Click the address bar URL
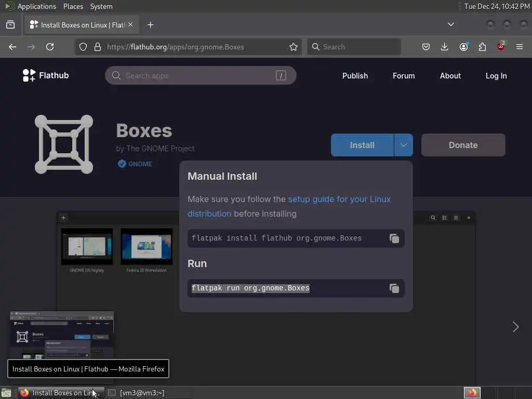The width and height of the screenshot is (532, 399). [176, 47]
